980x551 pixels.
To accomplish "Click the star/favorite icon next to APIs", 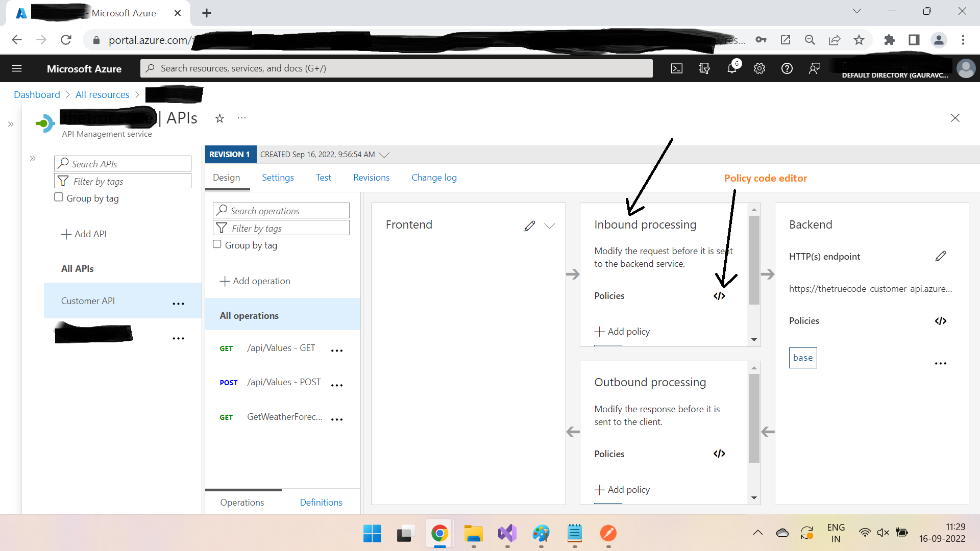I will coord(219,118).
